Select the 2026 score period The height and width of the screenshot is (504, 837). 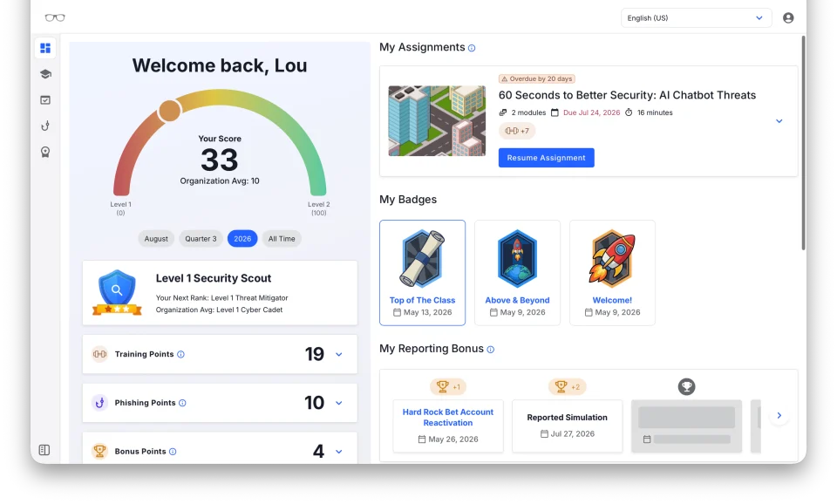(x=242, y=239)
